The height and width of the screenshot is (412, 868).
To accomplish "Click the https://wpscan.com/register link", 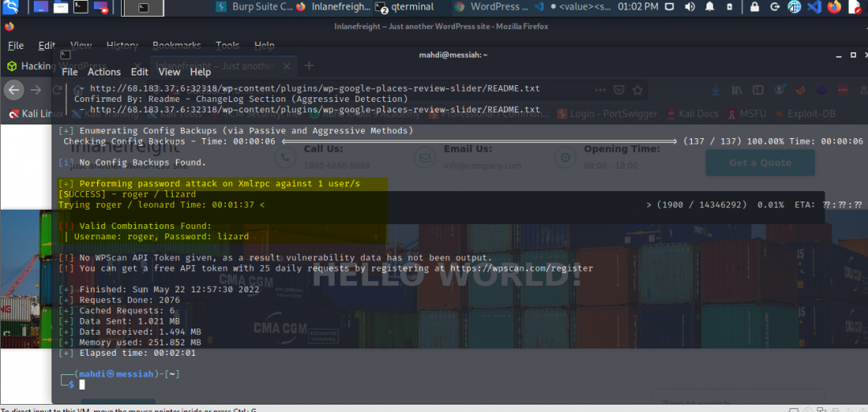I will click(522, 268).
